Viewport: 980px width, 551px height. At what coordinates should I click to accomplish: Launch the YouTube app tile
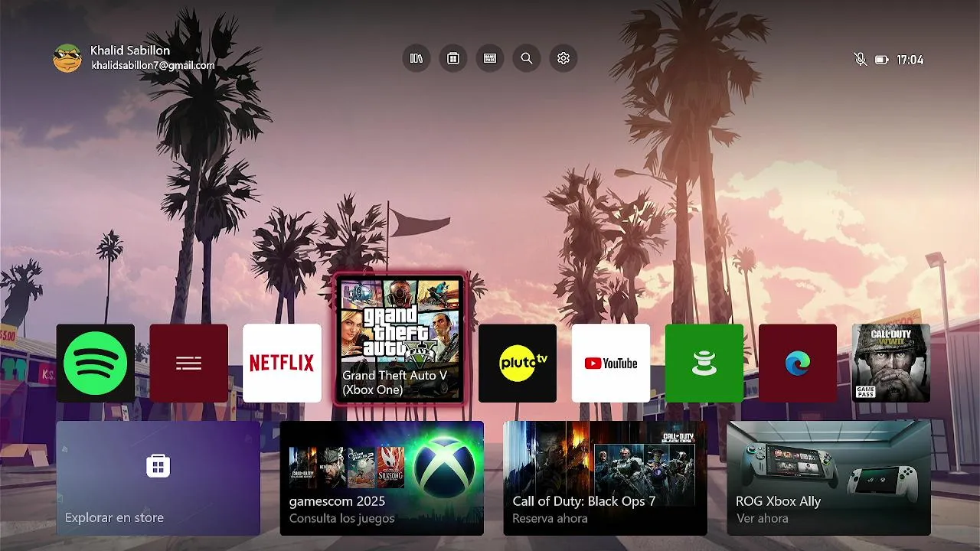(x=611, y=363)
